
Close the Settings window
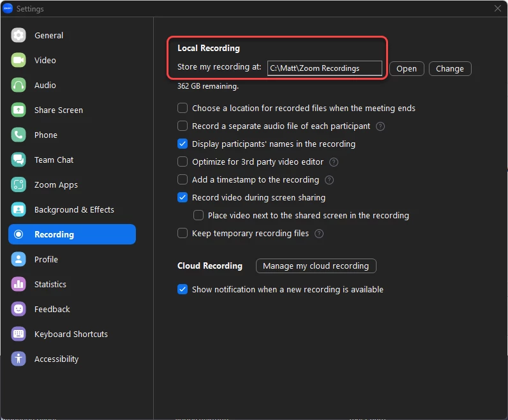[x=498, y=8]
